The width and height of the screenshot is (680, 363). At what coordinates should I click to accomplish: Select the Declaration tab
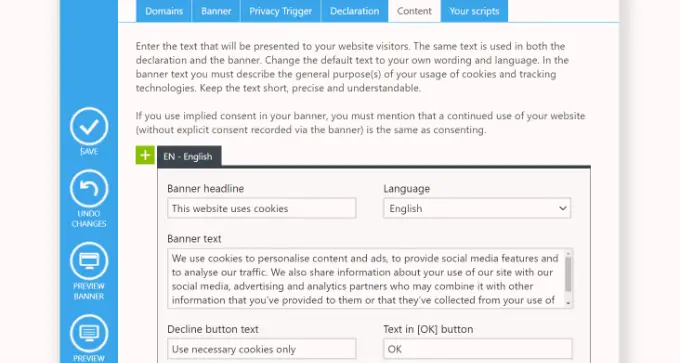pos(354,11)
